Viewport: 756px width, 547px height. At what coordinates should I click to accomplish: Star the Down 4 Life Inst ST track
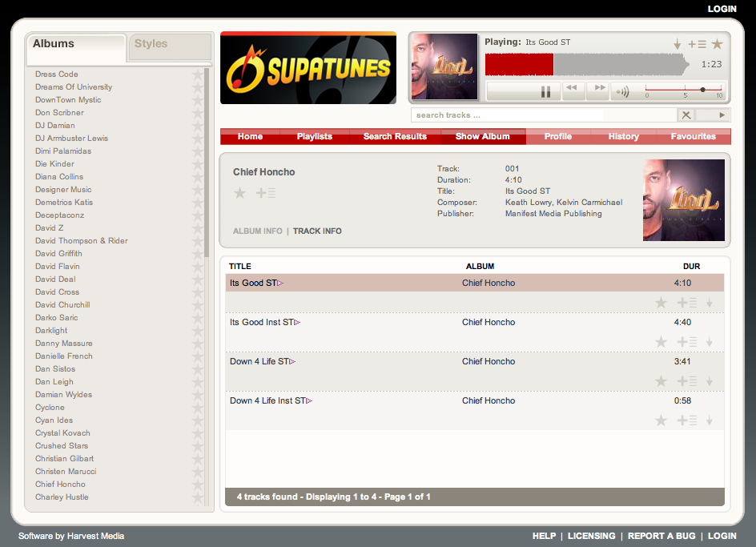tap(661, 420)
